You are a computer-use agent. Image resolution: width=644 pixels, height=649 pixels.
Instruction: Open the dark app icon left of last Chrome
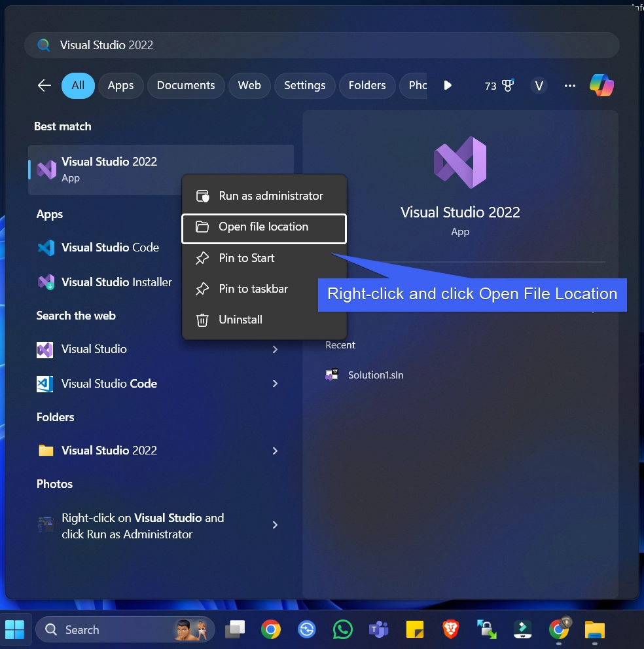click(x=522, y=629)
